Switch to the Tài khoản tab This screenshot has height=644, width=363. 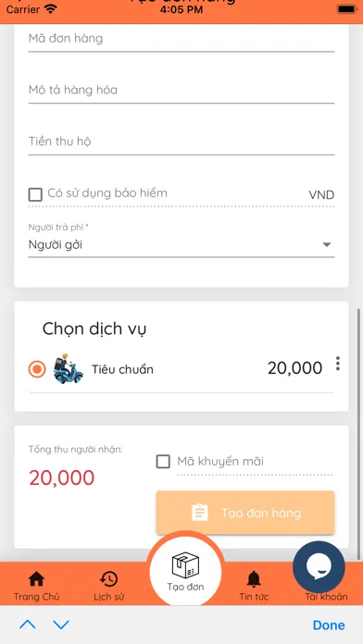tap(326, 597)
